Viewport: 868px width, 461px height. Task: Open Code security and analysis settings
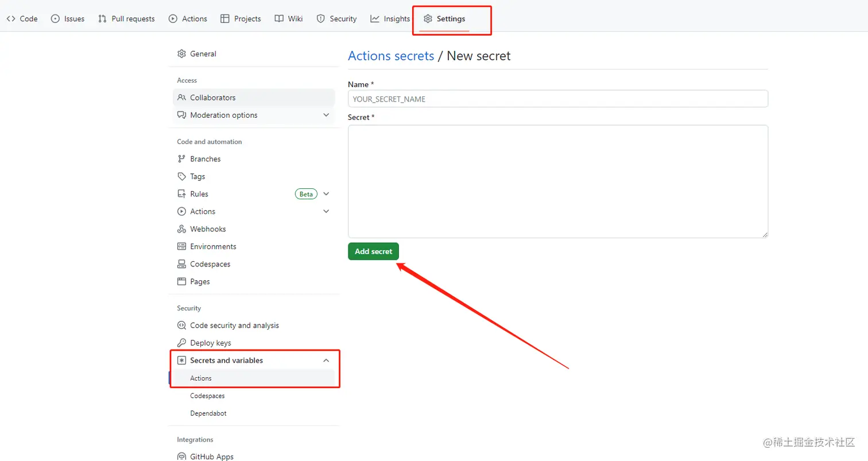[x=254, y=326]
